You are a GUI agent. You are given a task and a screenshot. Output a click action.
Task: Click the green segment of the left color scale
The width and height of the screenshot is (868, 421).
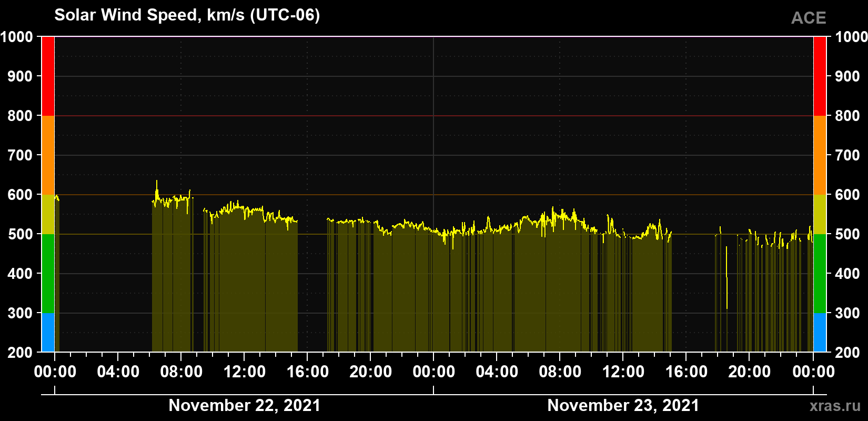tap(48, 274)
